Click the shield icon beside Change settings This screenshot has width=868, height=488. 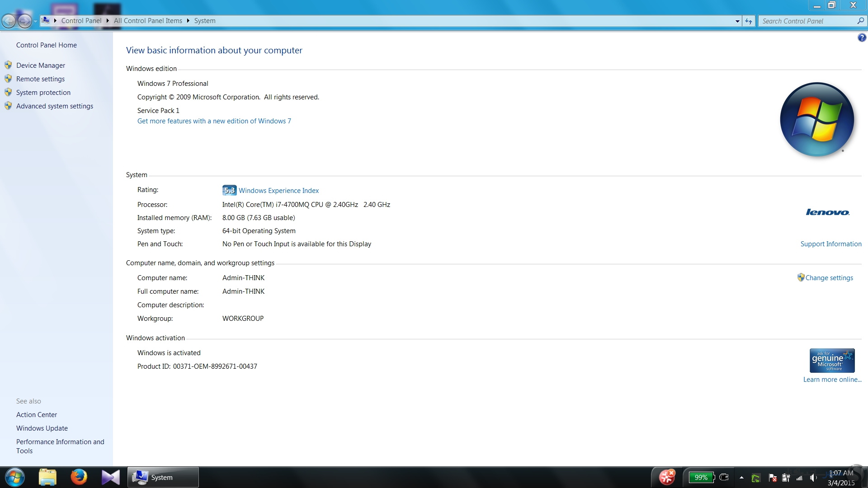[x=801, y=277]
